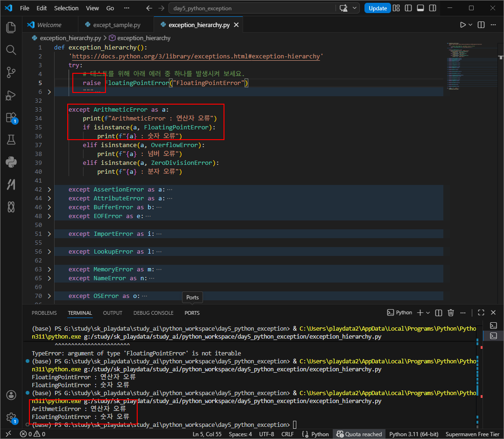Screen dimensions: 504x439
Task: Create new terminal with plus icon
Action: (420, 312)
